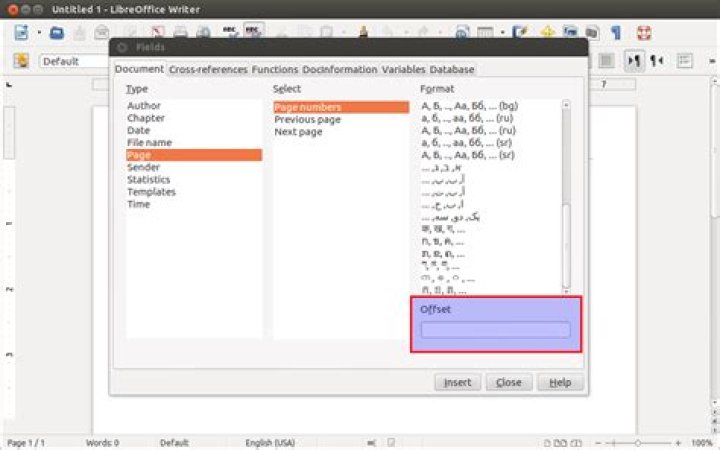Toggle Right-to-Left text direction icon
Viewport: 720px width, 450px height.
[x=657, y=61]
